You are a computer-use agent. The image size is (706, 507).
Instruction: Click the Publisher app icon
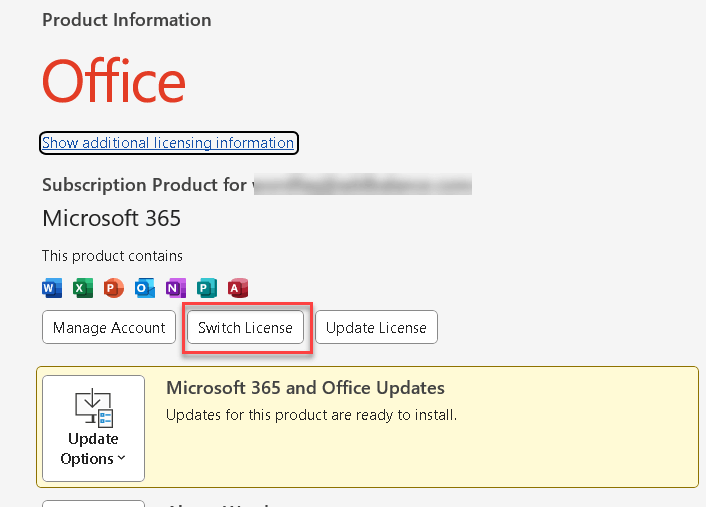[207, 289]
